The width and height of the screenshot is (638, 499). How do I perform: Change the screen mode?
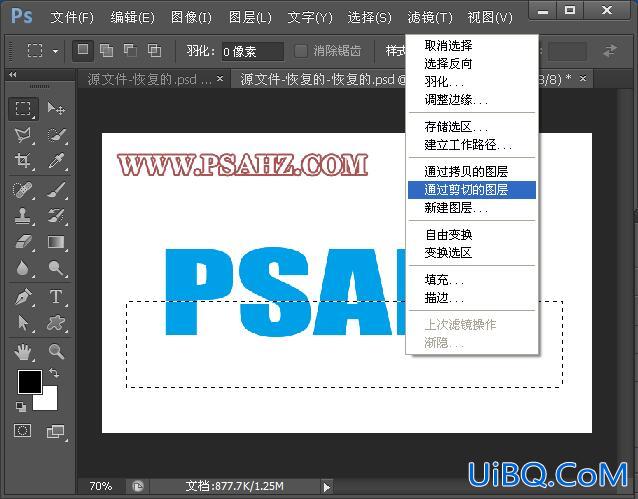[55, 431]
